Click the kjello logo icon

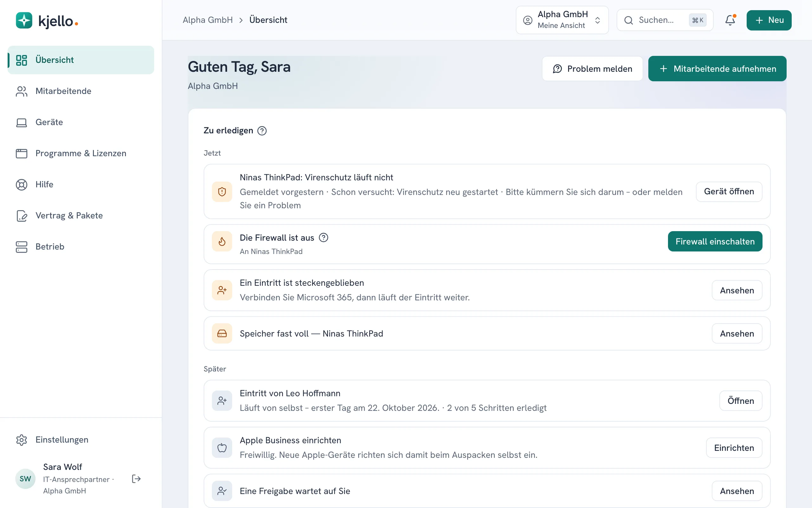pos(24,21)
